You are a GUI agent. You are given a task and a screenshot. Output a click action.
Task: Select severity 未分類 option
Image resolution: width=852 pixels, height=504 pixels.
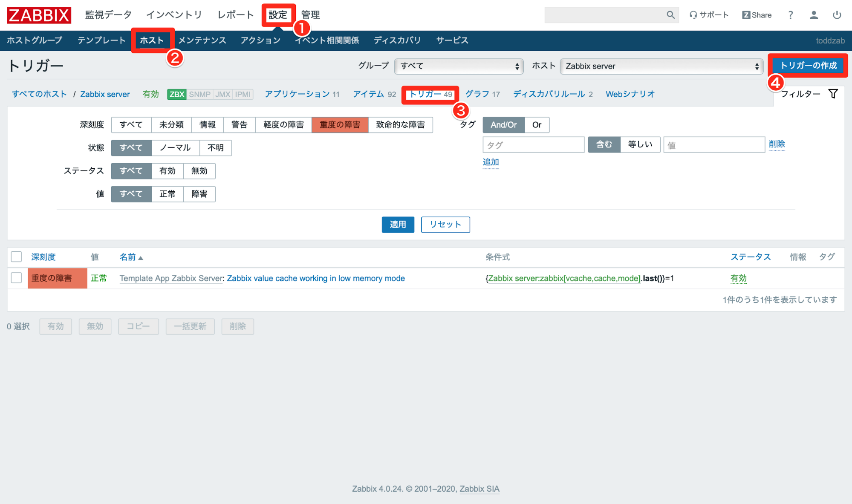tap(171, 125)
